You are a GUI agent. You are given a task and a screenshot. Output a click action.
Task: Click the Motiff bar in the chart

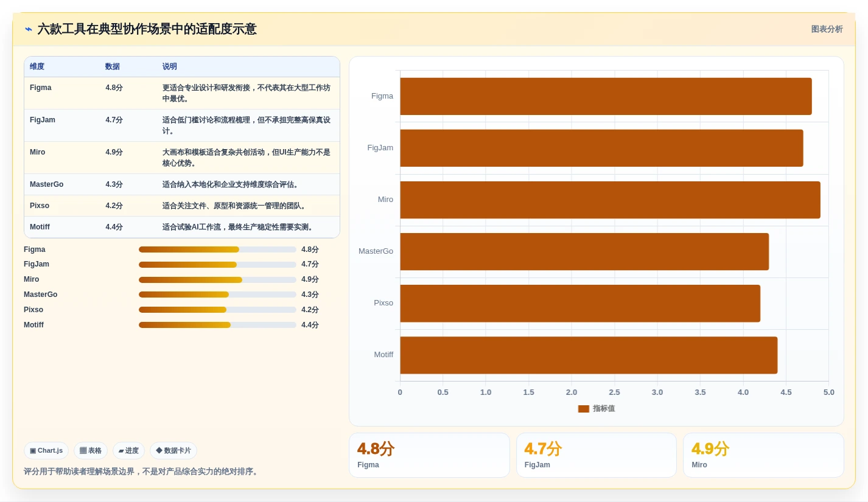(x=589, y=355)
